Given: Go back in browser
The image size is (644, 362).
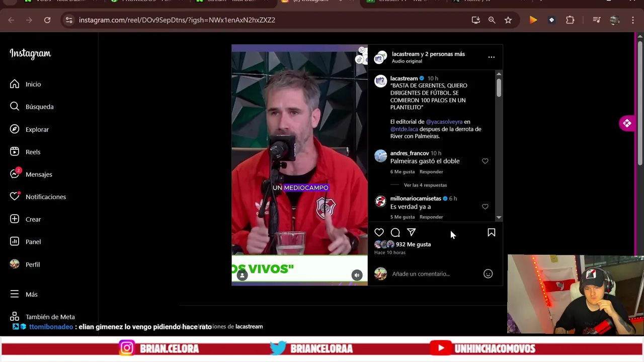Looking at the screenshot, I should [11, 20].
